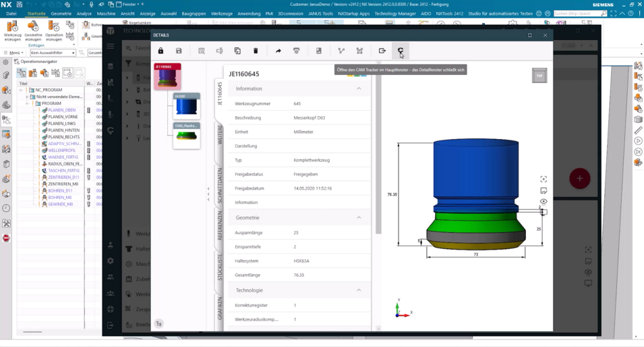
Task: Collapse the Technologie section
Action: (359, 290)
